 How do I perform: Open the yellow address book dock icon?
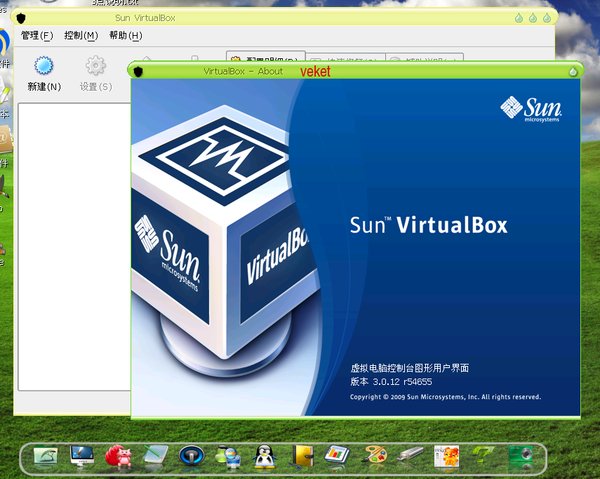tap(303, 456)
